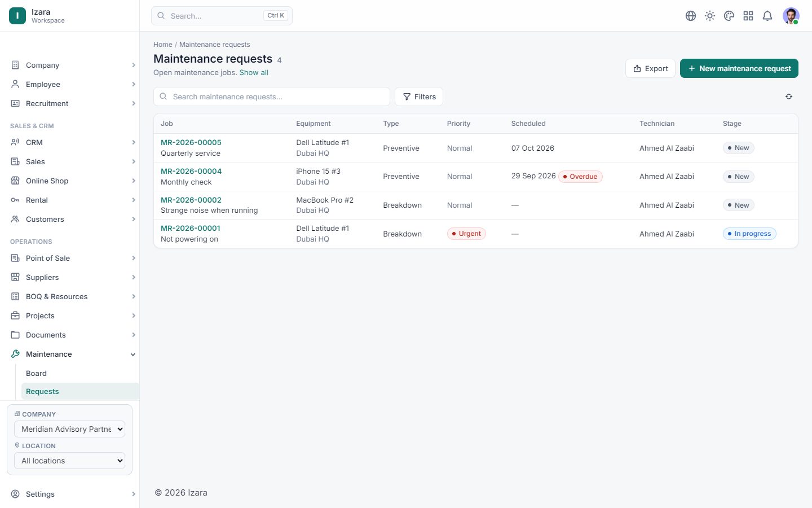Click the Rental key icon
Image resolution: width=812 pixels, height=508 pixels.
point(15,200)
